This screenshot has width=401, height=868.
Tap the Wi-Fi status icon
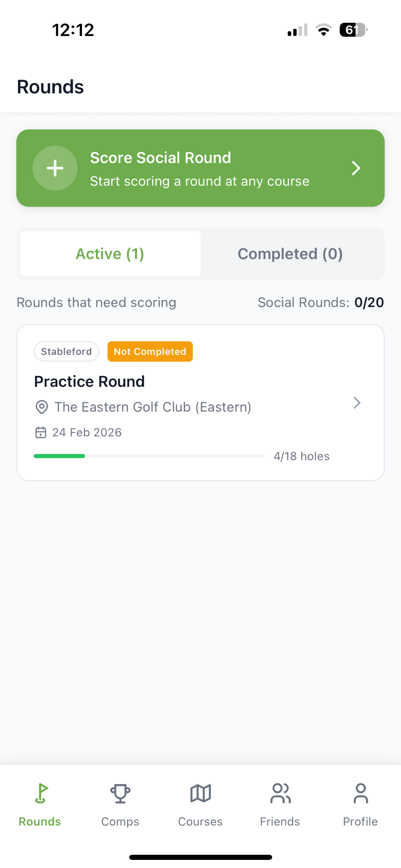pos(324,30)
